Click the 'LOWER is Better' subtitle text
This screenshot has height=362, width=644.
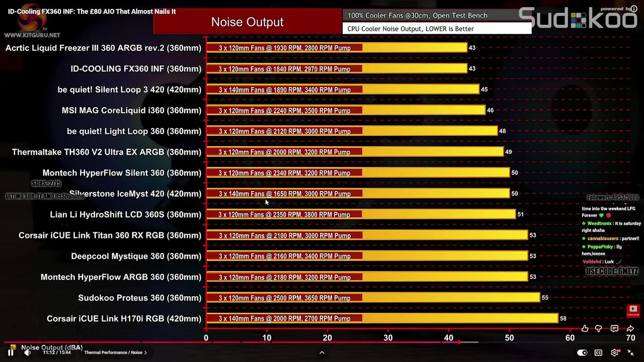click(449, 29)
